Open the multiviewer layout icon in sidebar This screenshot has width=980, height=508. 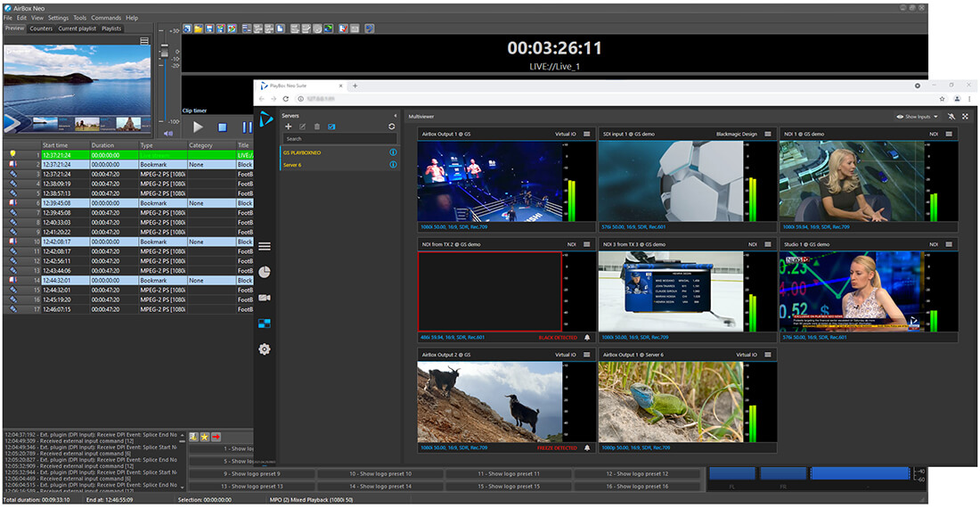click(x=265, y=323)
